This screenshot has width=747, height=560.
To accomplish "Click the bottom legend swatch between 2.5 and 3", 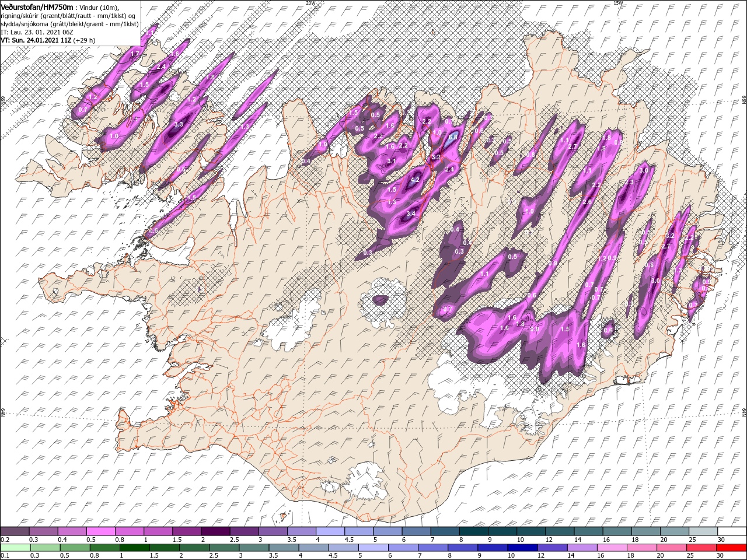I will pyautogui.click(x=224, y=548).
